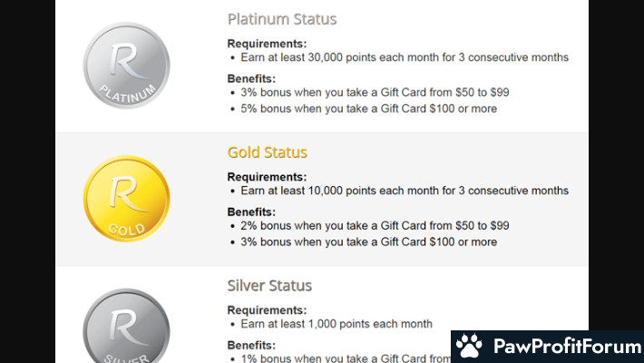Click the Requirements label under Silver Status

pyautogui.click(x=267, y=310)
